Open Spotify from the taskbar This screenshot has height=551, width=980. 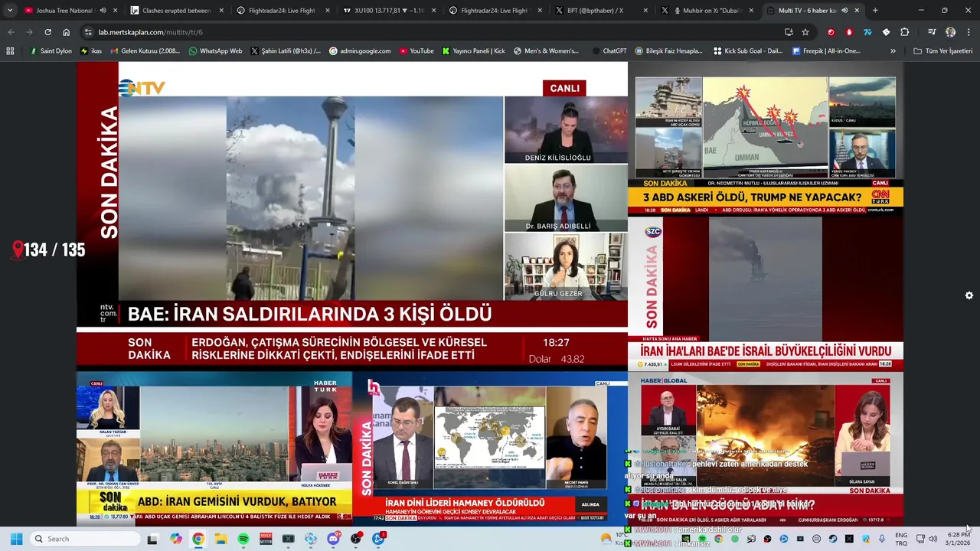pyautogui.click(x=243, y=539)
